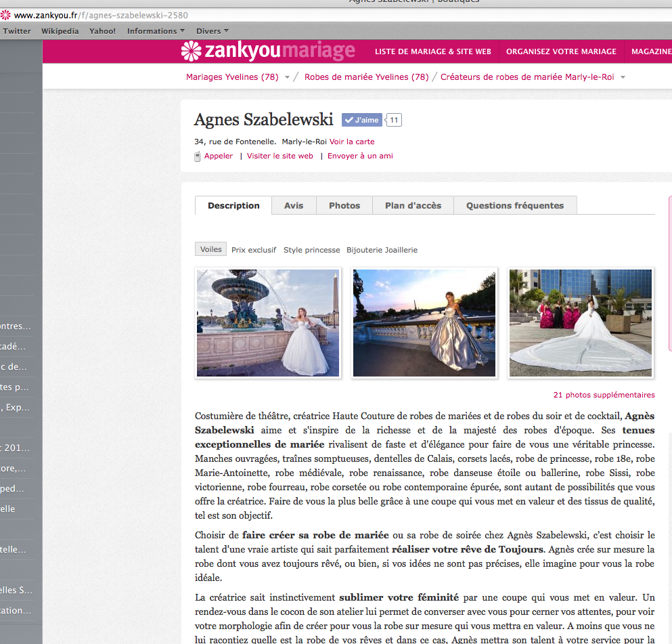Open the Magazine menu item

point(650,51)
